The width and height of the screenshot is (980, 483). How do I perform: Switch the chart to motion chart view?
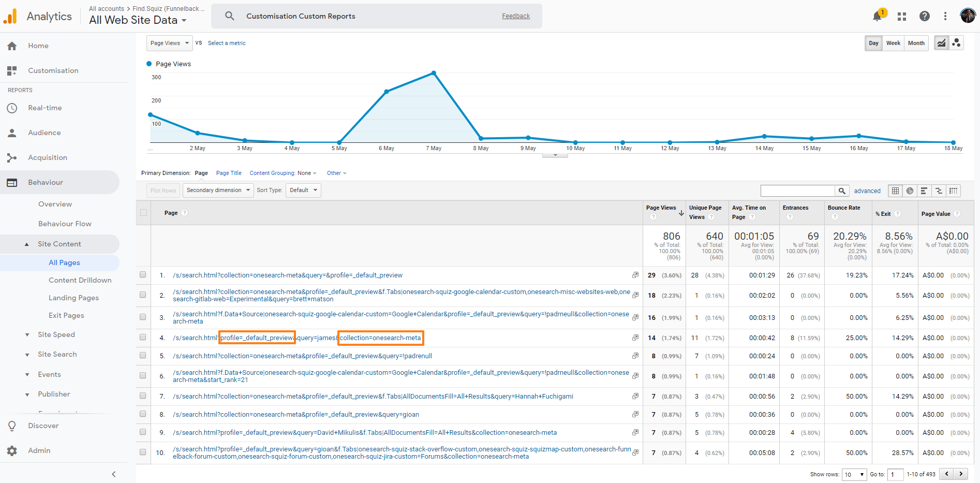pyautogui.click(x=956, y=43)
